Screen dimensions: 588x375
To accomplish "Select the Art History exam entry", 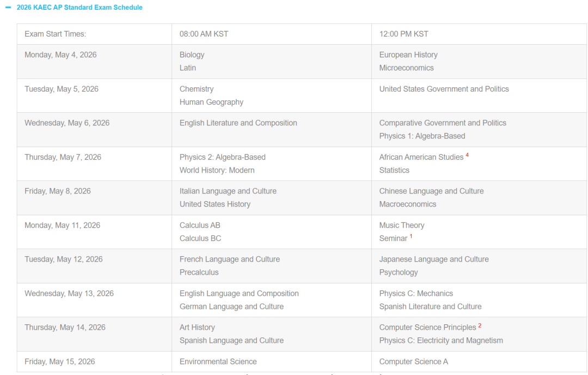I will point(197,328).
